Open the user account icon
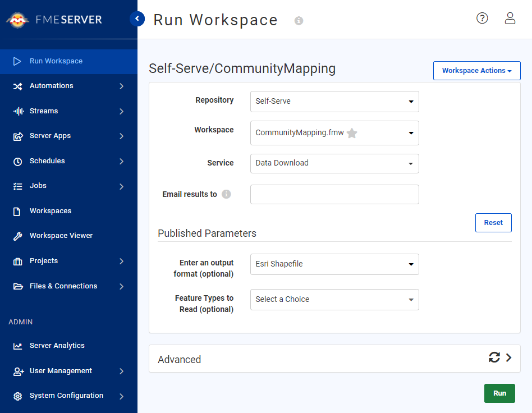 coord(510,18)
